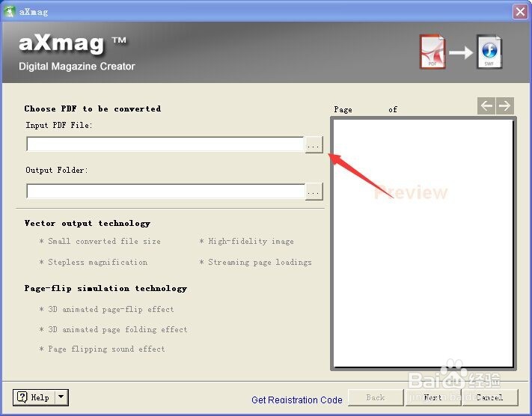Click '* Streaming page loadings' text

point(255,263)
